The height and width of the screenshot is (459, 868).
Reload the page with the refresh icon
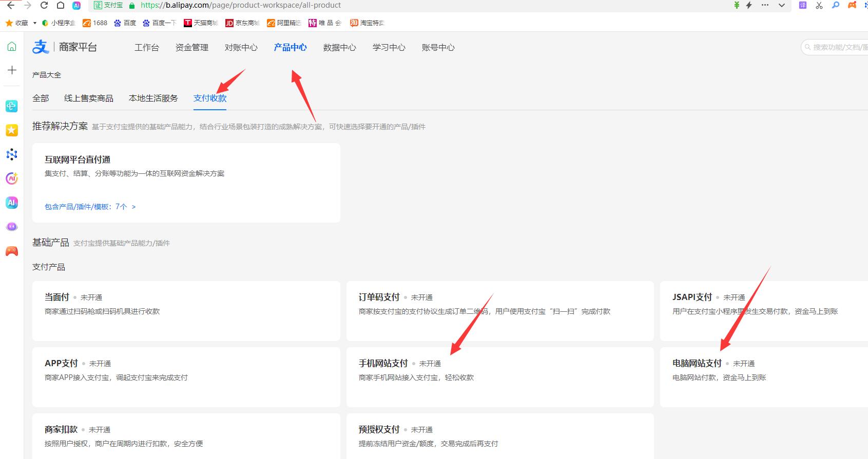(x=44, y=6)
